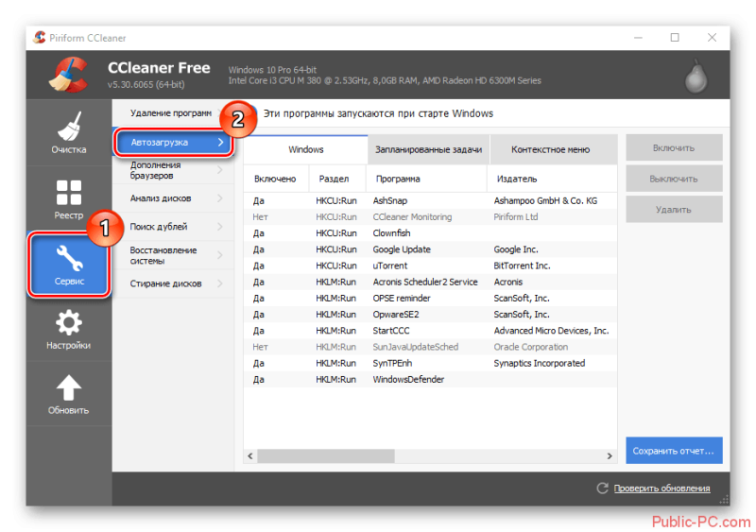Sort by the Издатель column header

tap(552, 179)
